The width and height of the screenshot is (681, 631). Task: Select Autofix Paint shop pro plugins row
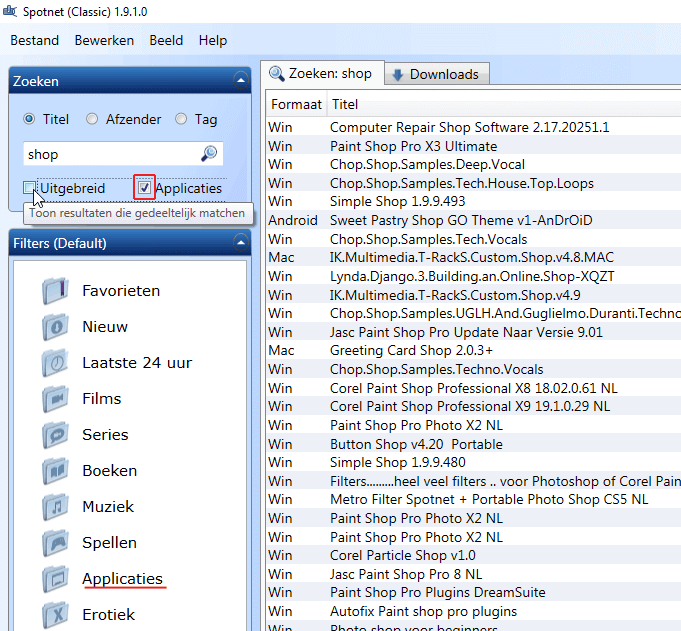[473, 611]
